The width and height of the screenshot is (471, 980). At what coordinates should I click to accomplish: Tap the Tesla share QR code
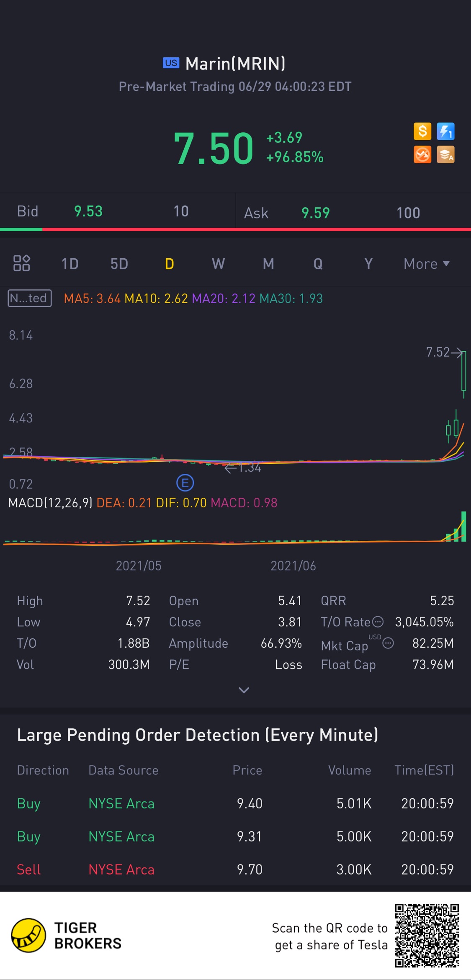(x=427, y=936)
